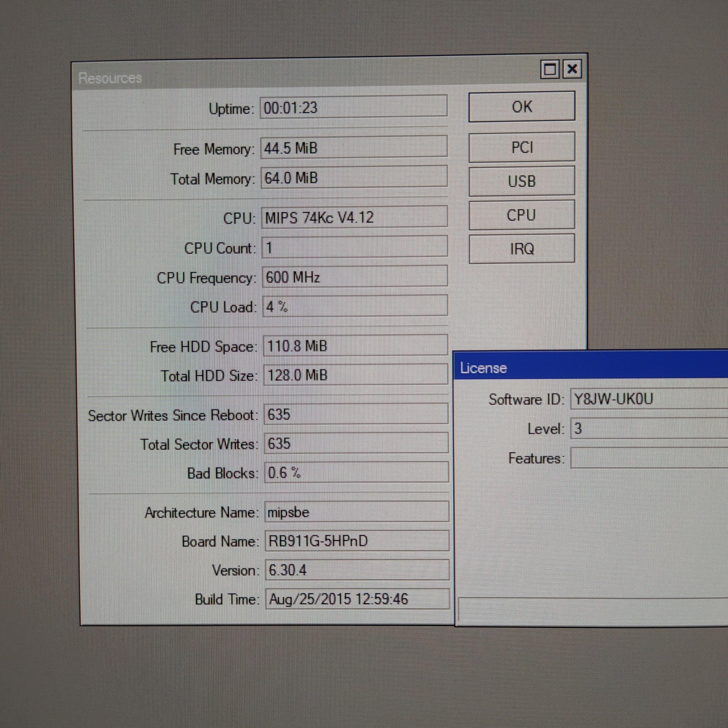Click the Uptime field

pyautogui.click(x=353, y=107)
